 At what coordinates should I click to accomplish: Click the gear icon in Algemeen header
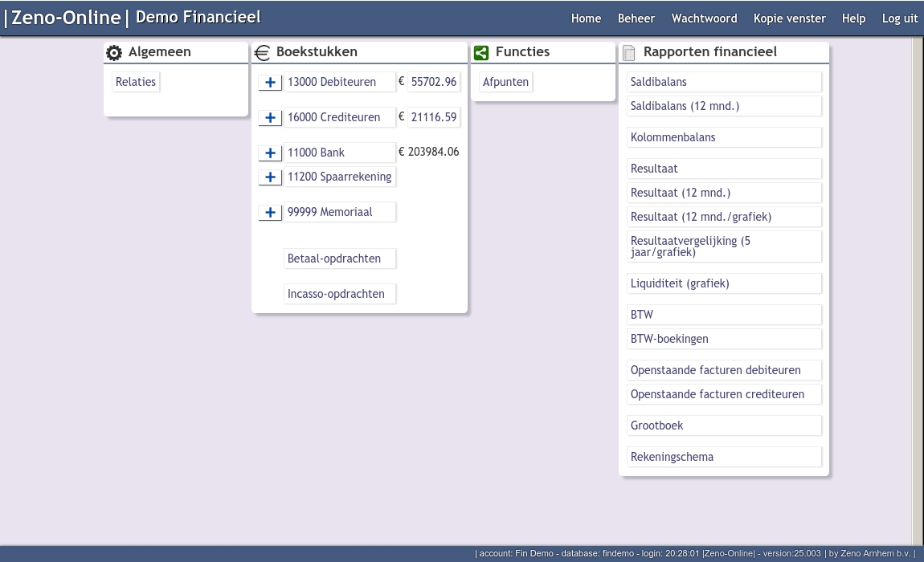[x=114, y=53]
